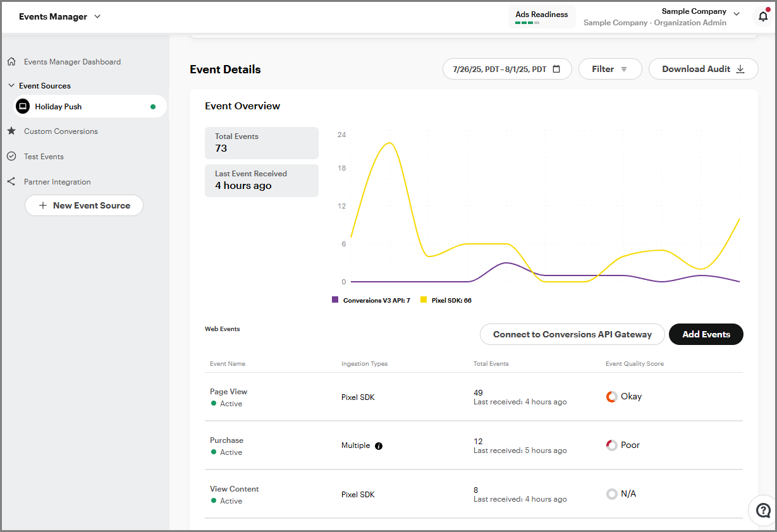Expand the Sample Company account chevron

point(737,13)
